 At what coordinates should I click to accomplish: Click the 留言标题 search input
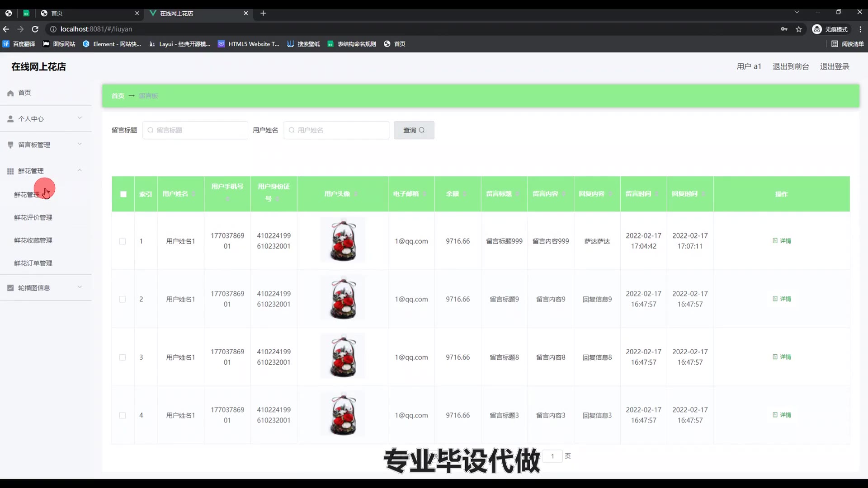click(195, 130)
